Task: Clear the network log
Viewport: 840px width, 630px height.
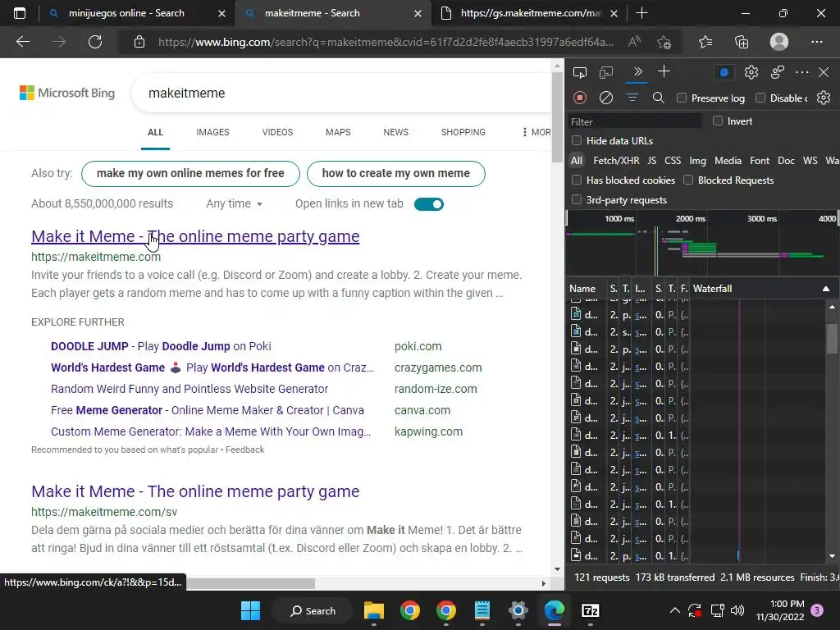Action: 606,98
